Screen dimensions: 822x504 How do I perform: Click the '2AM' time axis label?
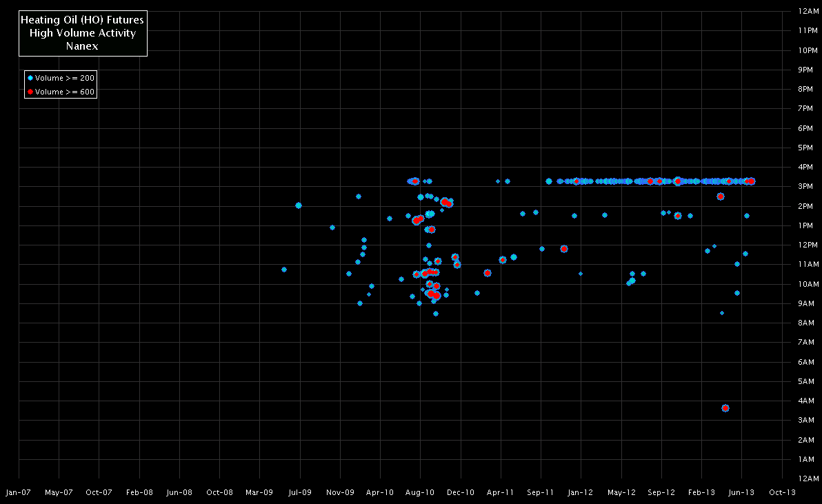click(x=805, y=440)
